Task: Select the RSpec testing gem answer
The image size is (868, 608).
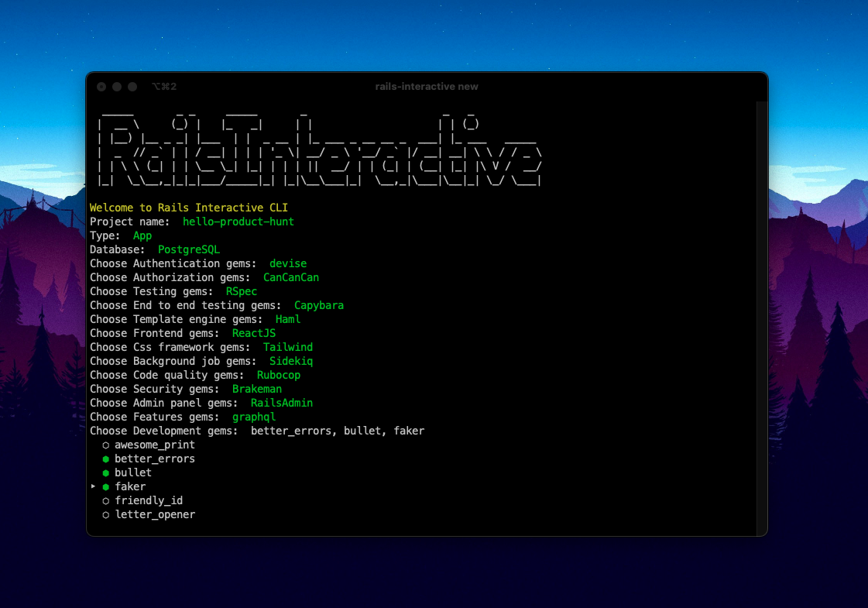Action: click(x=242, y=291)
